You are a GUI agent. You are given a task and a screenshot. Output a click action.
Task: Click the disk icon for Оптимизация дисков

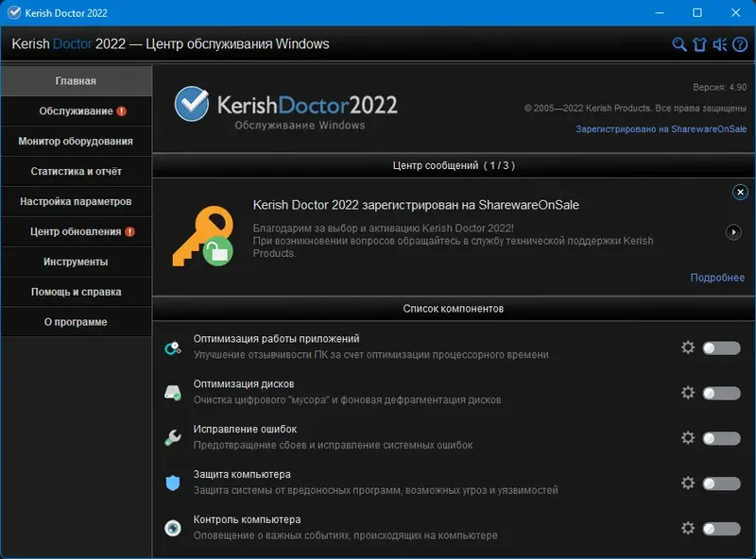point(172,392)
